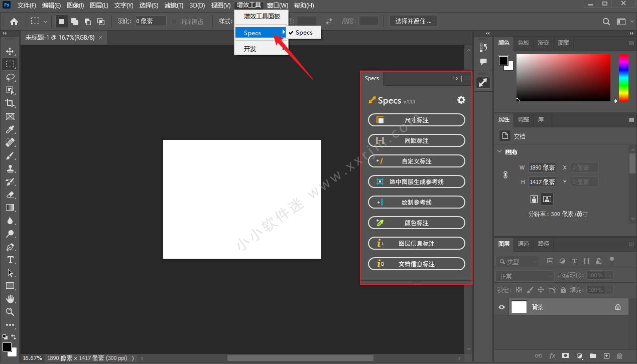Collapse the 画布 section
Image resolution: width=637 pixels, height=364 pixels.
click(499, 151)
